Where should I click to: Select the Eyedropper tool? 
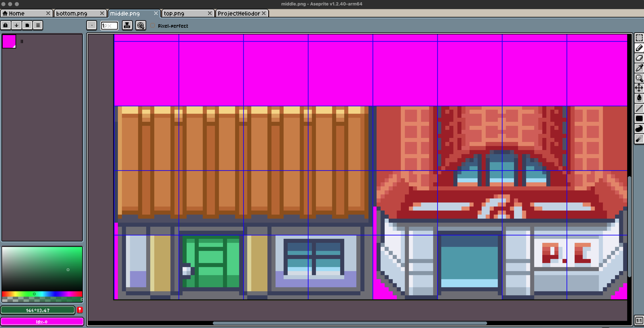[639, 68]
